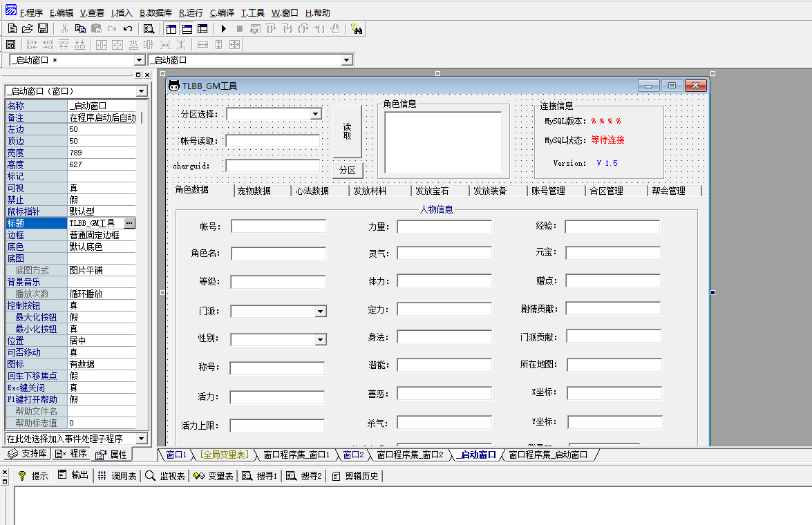
Task: Click the 帐号读取 input field
Action: click(x=272, y=141)
